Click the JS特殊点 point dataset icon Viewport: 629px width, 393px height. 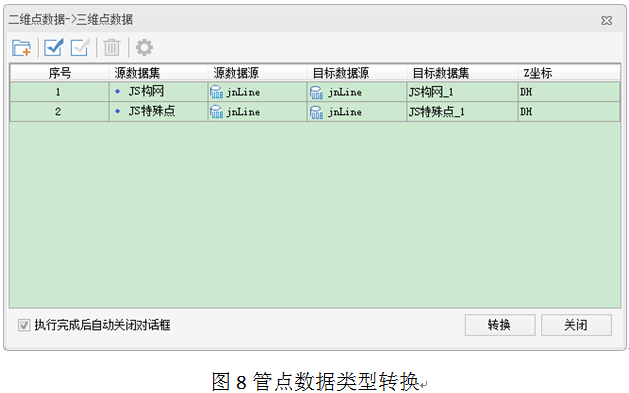coord(118,111)
